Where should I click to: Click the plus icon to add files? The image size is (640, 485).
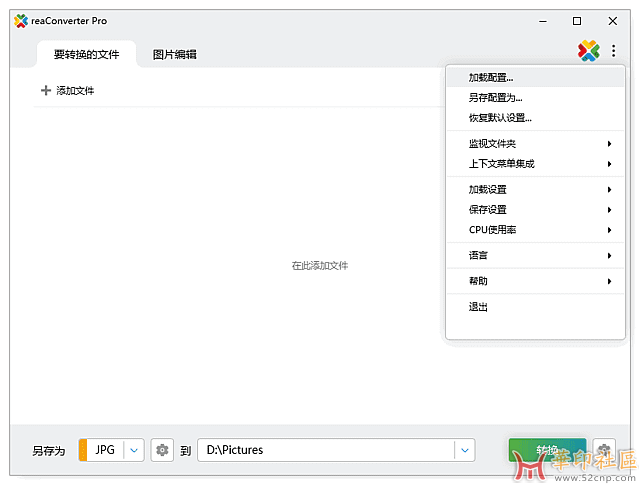[x=45, y=91]
